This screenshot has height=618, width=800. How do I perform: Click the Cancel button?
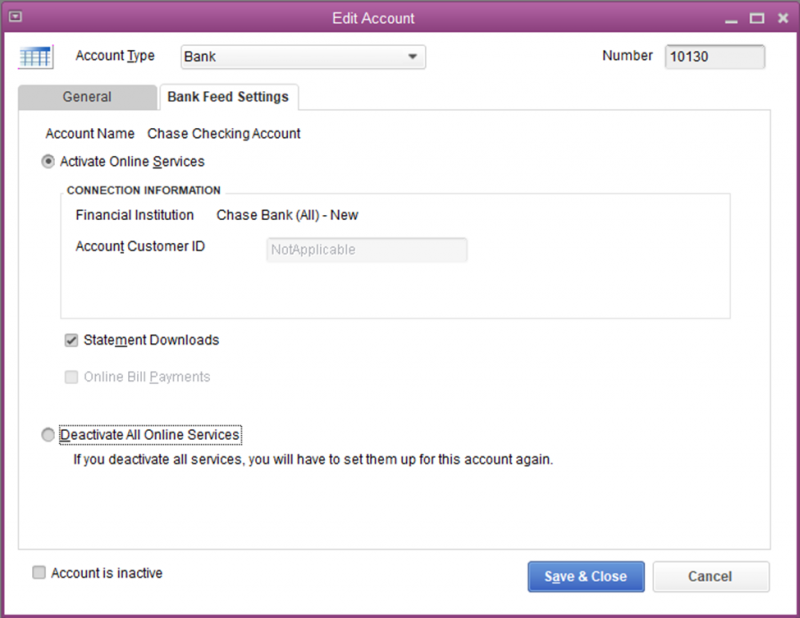[710, 576]
